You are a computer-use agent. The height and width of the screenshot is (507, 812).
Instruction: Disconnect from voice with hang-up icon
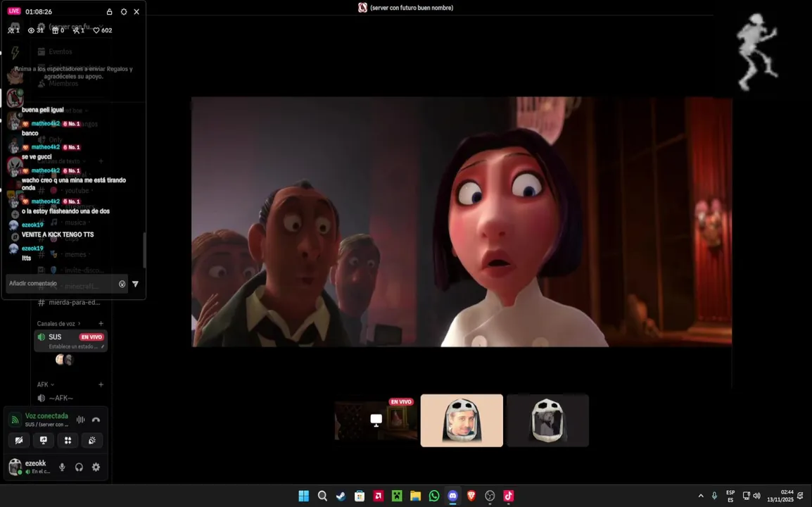[96, 420]
